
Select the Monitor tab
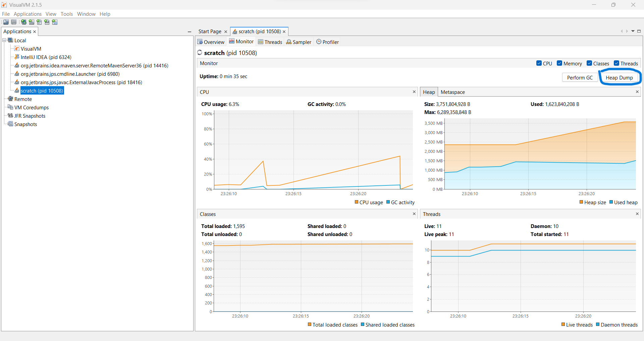[241, 42]
